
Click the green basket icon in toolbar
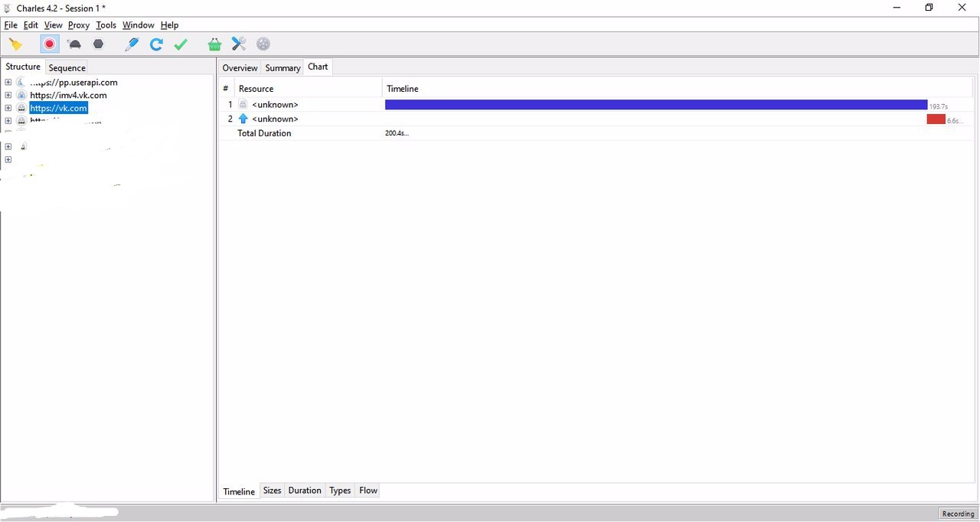[x=214, y=44]
